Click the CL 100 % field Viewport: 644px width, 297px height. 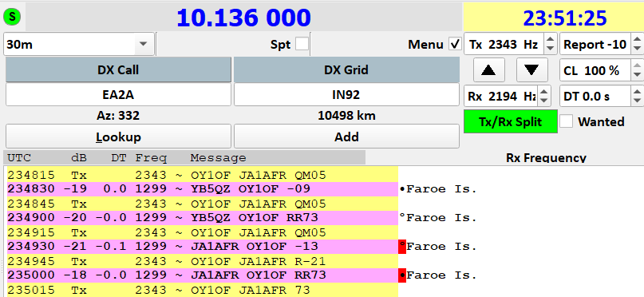[595, 70]
